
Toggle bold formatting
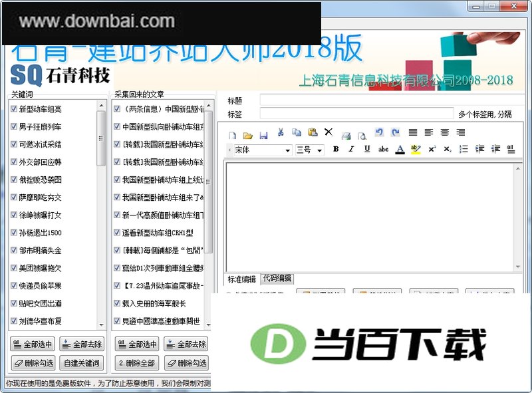336,149
